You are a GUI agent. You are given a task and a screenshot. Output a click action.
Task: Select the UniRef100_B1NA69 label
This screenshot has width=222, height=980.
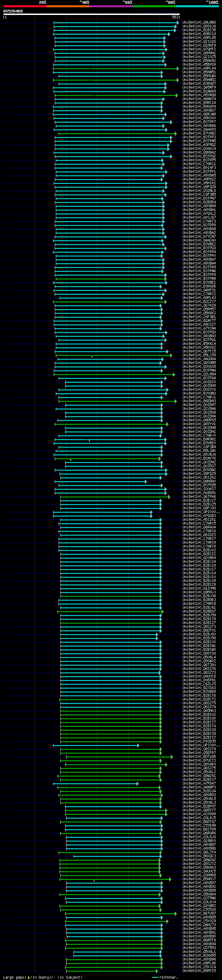(199, 91)
